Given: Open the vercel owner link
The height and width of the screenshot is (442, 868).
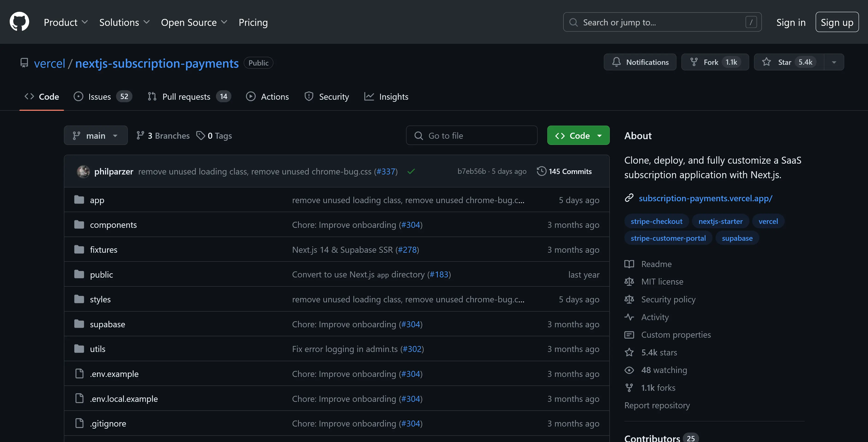Looking at the screenshot, I should click(50, 63).
